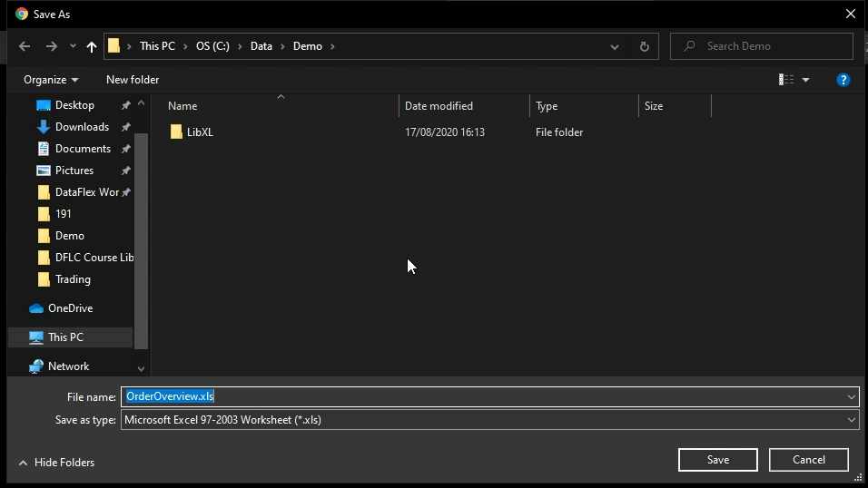Select This PC in navigation tree
The image size is (868, 488).
click(65, 337)
